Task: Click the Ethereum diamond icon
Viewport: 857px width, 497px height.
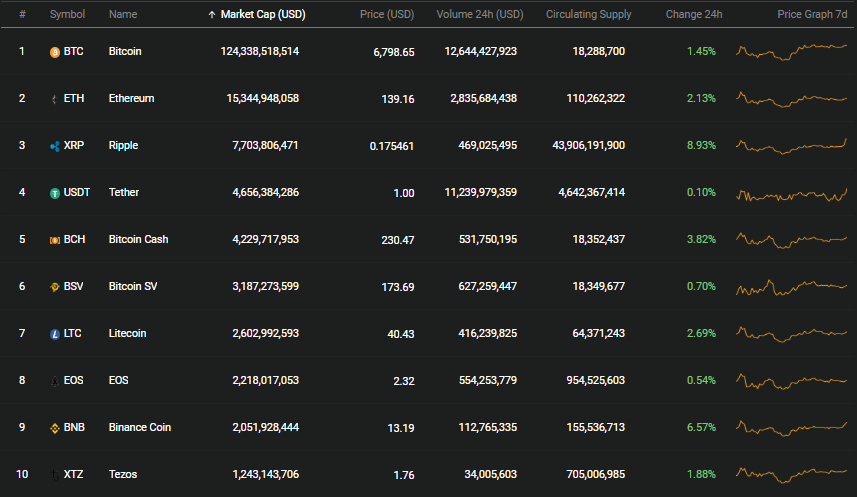Action: tap(54, 100)
